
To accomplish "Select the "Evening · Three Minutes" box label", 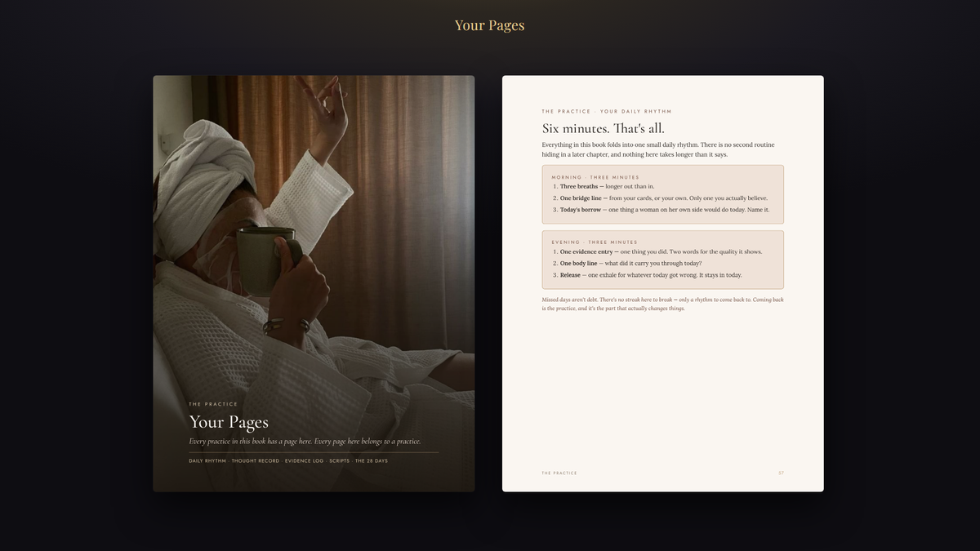I will (595, 242).
